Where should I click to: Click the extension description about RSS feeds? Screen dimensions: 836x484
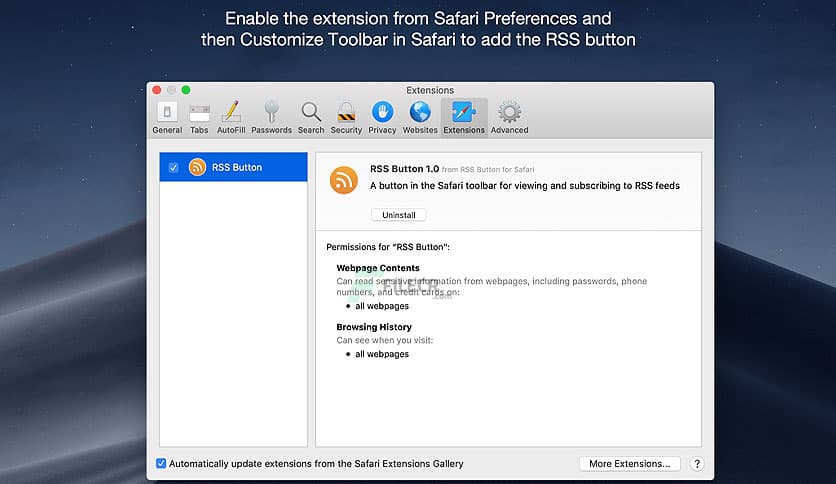(x=525, y=185)
